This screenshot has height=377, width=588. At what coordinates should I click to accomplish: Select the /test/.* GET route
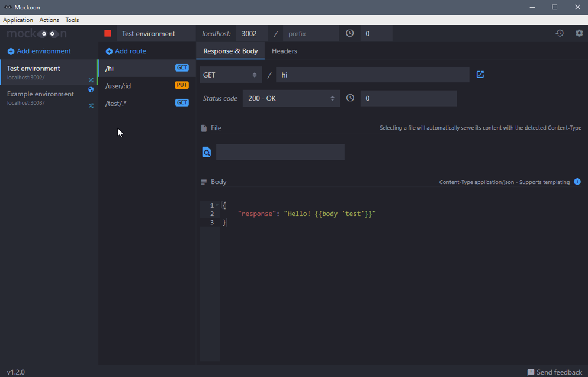pyautogui.click(x=147, y=103)
